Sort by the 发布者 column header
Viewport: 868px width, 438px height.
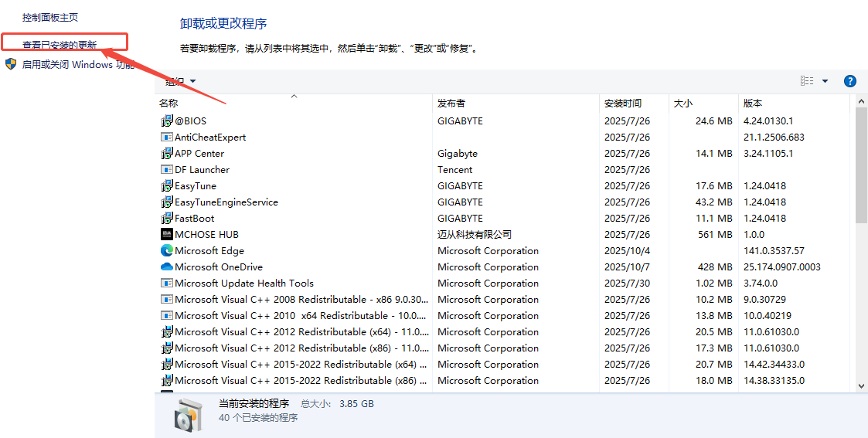[x=451, y=104]
